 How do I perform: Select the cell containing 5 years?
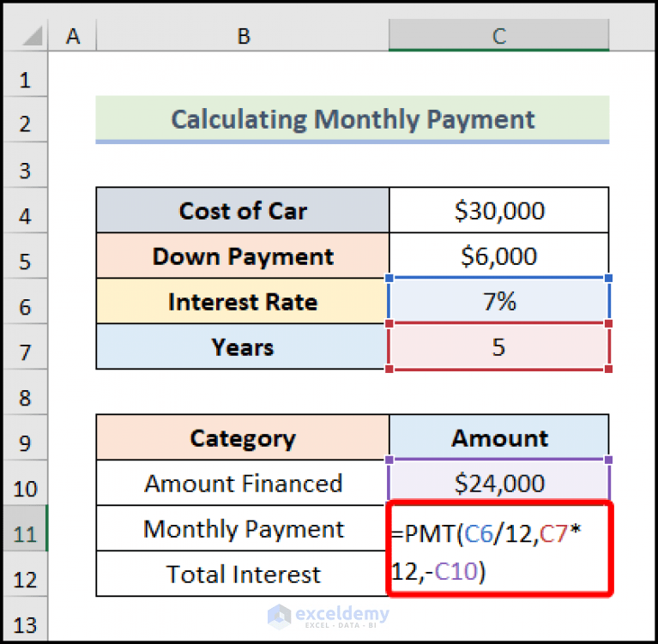pos(499,346)
